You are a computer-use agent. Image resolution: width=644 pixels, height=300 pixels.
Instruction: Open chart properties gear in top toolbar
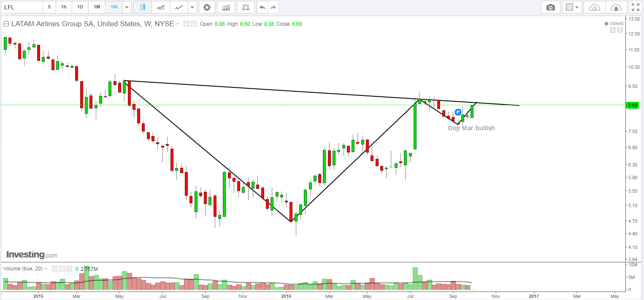pos(206,7)
